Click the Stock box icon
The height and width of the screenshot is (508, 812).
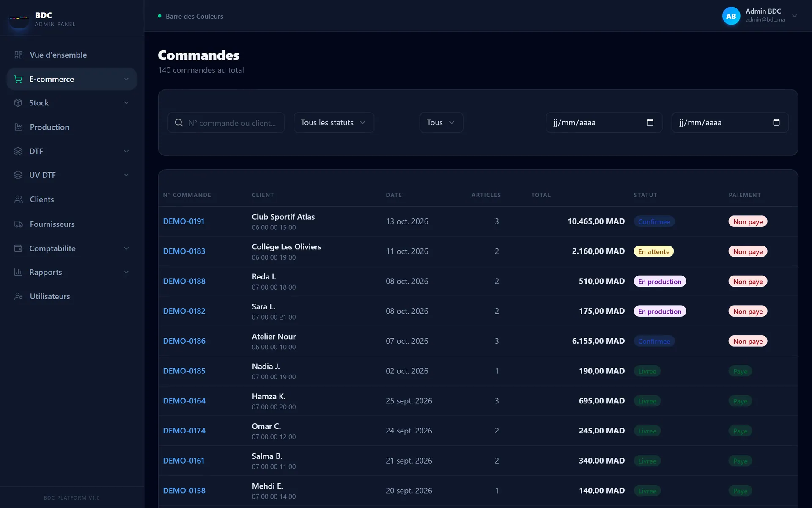coord(18,103)
